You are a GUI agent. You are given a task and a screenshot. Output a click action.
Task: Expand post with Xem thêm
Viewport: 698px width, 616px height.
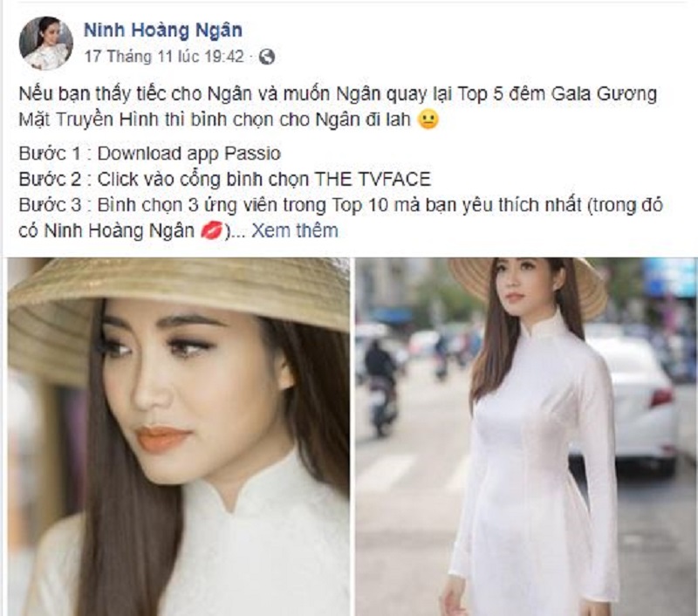295,230
